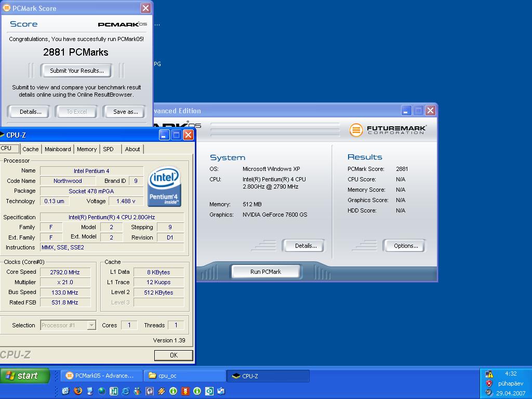Image resolution: width=532 pixels, height=399 pixels.
Task: Open Internet Explorer from Quick Launch
Action: coord(126,391)
